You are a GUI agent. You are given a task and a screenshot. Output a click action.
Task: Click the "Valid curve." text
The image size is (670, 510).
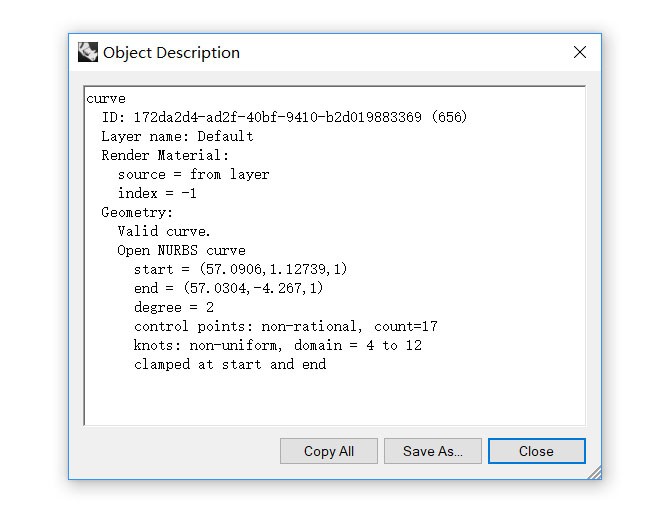click(x=164, y=232)
